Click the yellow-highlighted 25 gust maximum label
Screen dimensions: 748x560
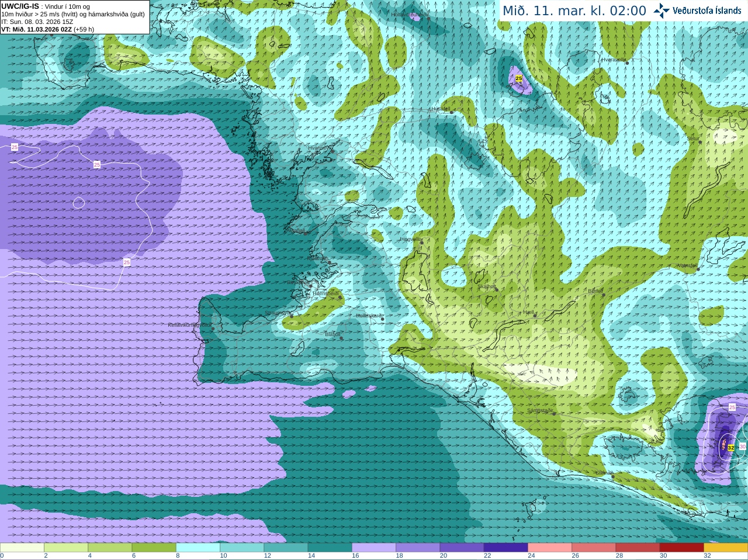519,78
